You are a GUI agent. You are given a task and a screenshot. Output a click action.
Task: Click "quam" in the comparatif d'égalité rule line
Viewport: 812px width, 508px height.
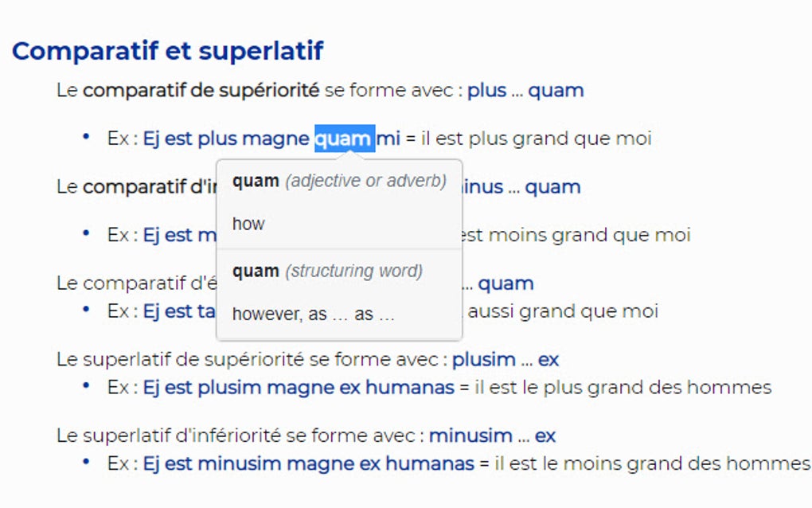506,283
